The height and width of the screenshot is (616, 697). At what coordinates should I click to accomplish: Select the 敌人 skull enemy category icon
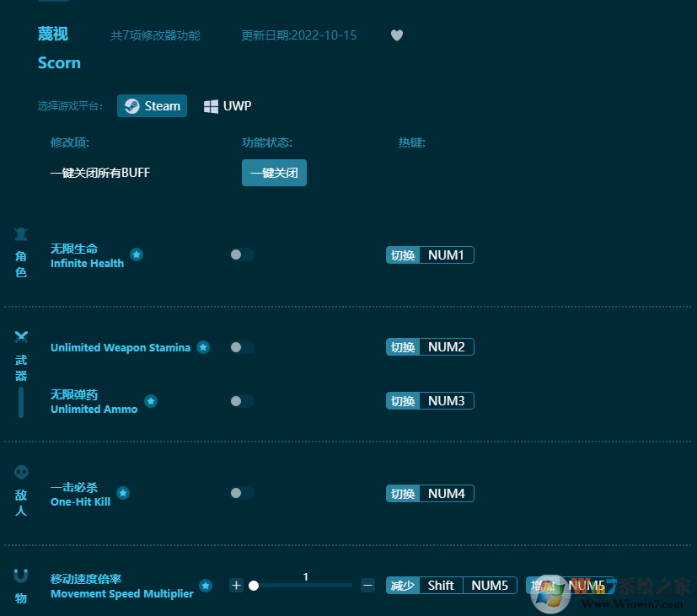(20, 473)
